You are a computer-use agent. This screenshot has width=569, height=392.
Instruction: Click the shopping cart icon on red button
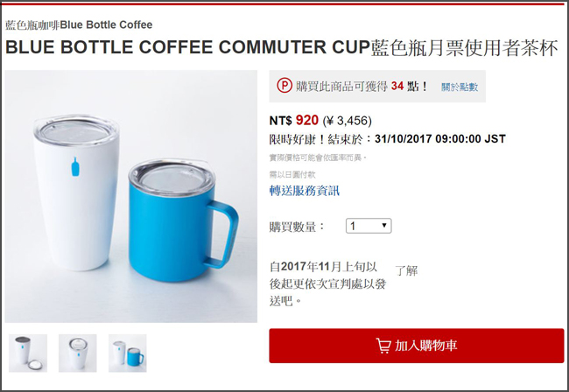pos(383,346)
